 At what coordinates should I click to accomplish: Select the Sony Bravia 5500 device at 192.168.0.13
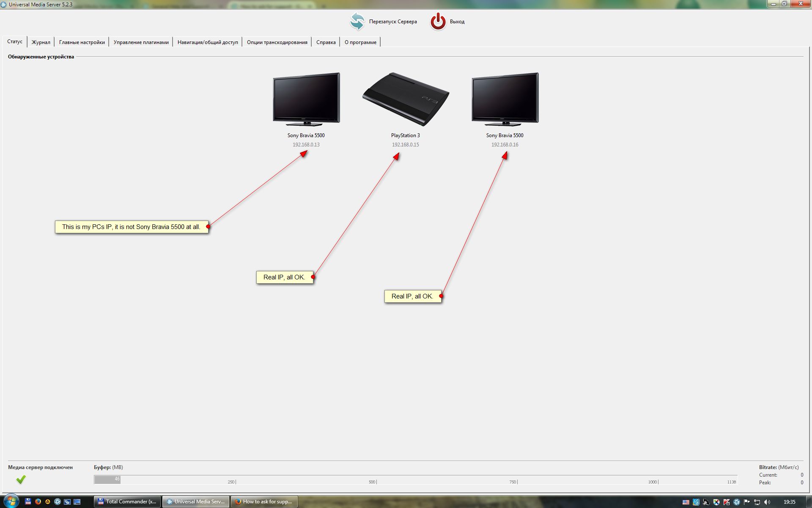pos(306,99)
